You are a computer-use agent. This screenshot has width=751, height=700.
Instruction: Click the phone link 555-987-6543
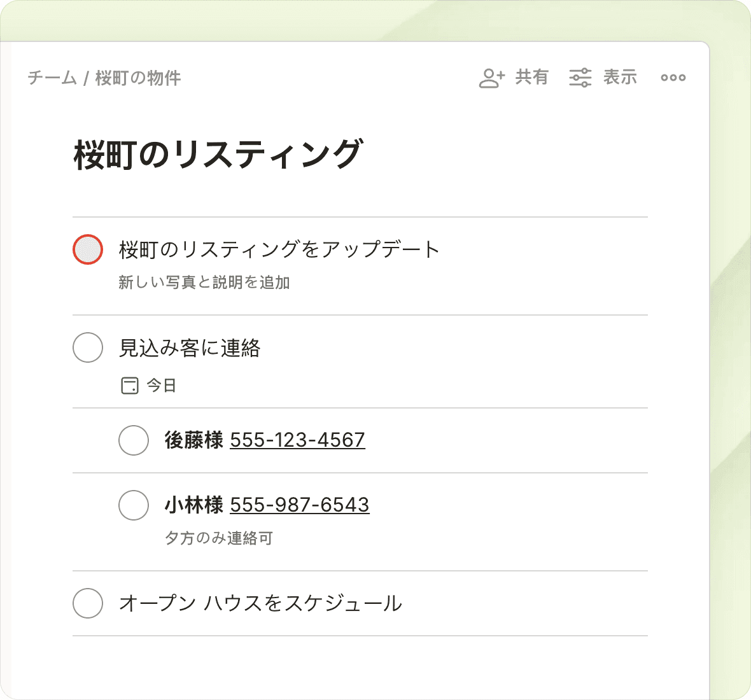coord(299,505)
